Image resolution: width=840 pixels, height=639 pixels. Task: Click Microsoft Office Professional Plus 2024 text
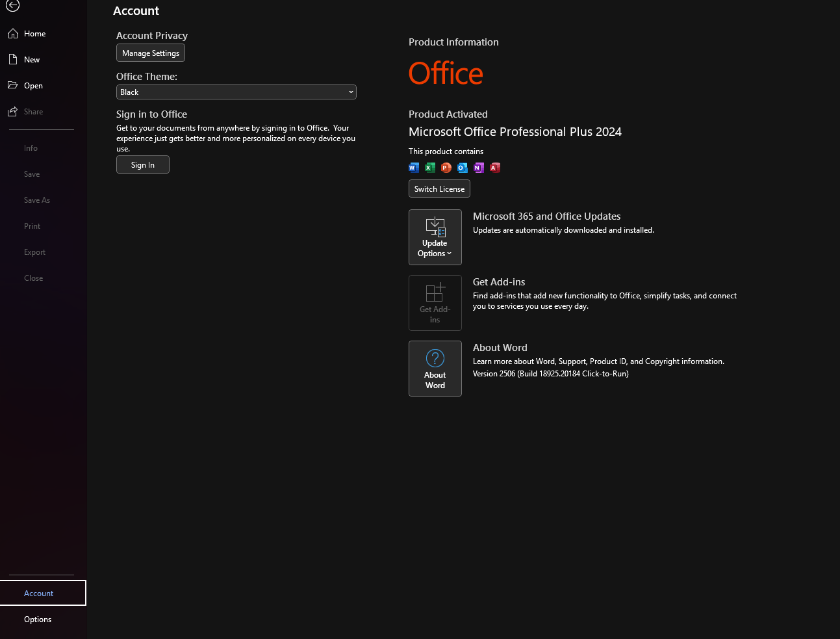515,132
